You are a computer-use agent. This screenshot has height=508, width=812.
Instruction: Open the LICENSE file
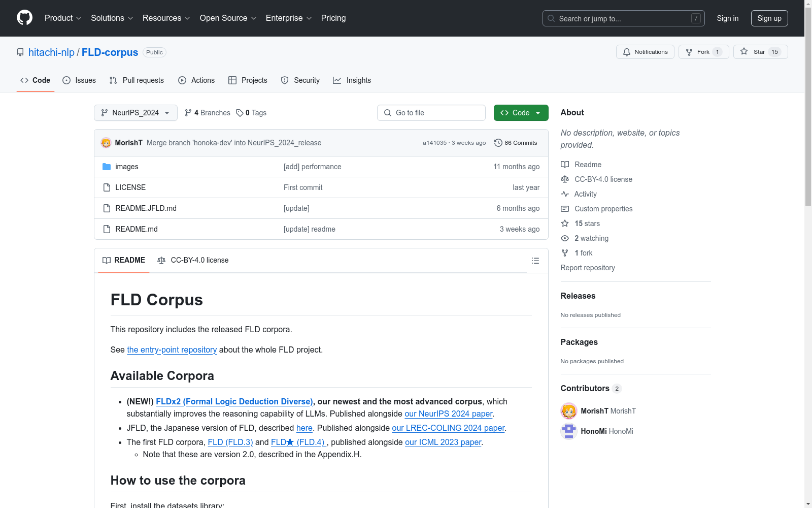[130, 187]
